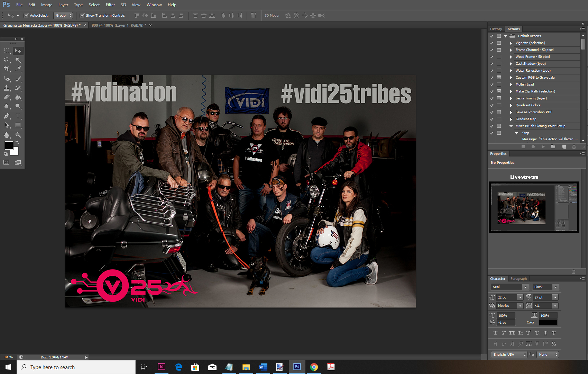Change screen mode from toolbox
The width and height of the screenshot is (588, 374).
coord(18,162)
